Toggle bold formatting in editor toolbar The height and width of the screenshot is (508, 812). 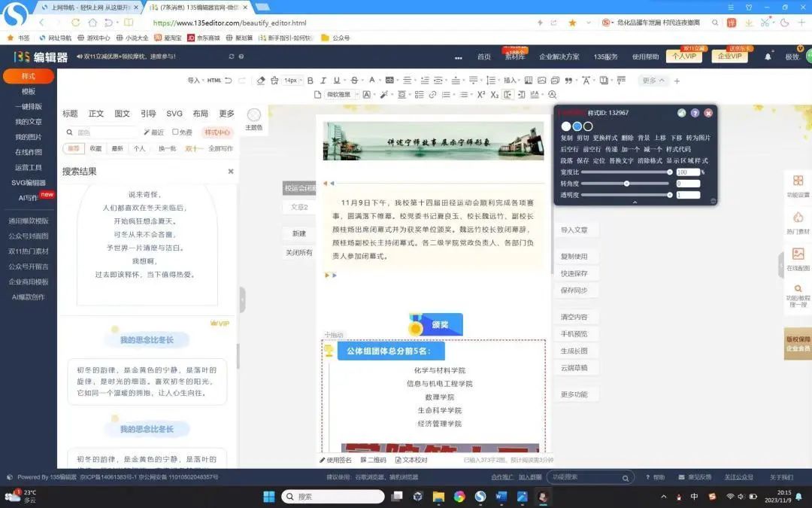coord(310,81)
